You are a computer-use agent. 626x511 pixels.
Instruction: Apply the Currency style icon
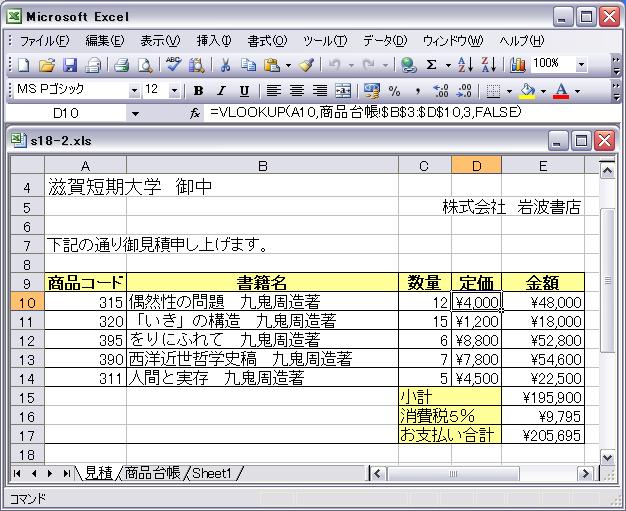(372, 91)
